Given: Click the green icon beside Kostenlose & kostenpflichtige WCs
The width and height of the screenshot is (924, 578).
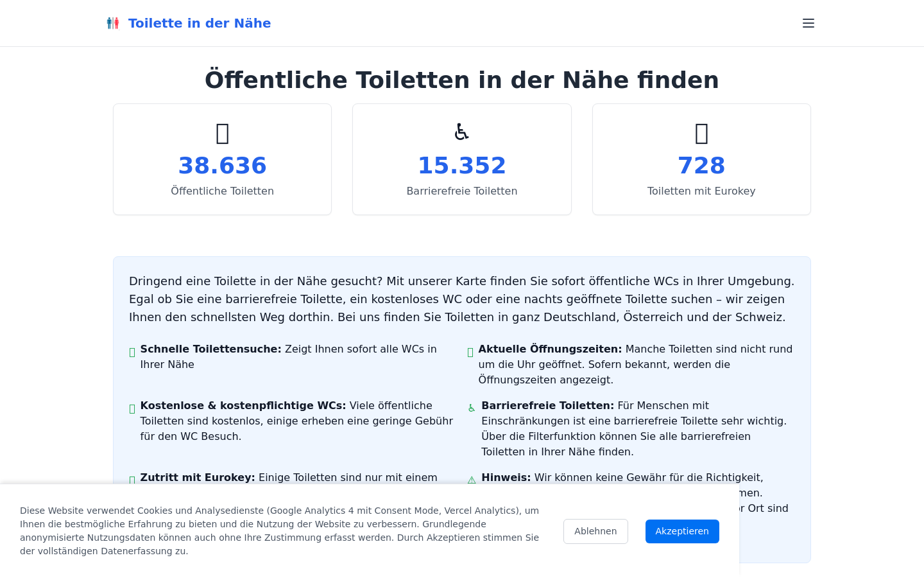Looking at the screenshot, I should pyautogui.click(x=132, y=408).
